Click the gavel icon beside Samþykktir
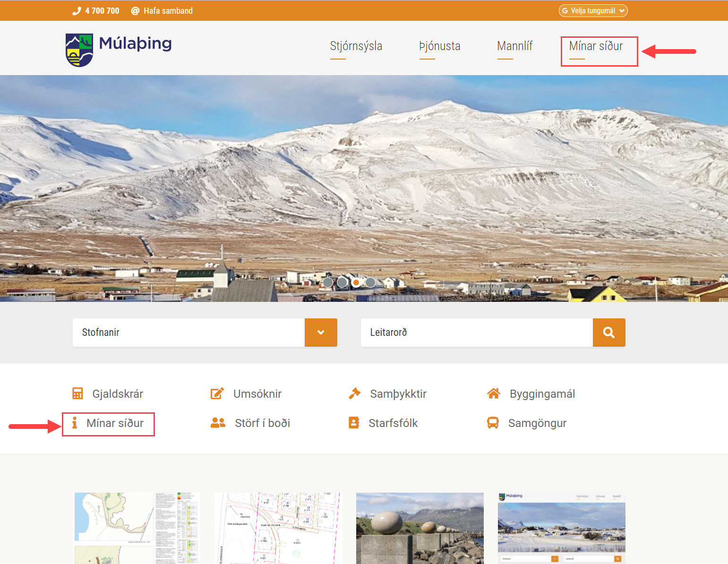The image size is (728, 564). [x=354, y=393]
